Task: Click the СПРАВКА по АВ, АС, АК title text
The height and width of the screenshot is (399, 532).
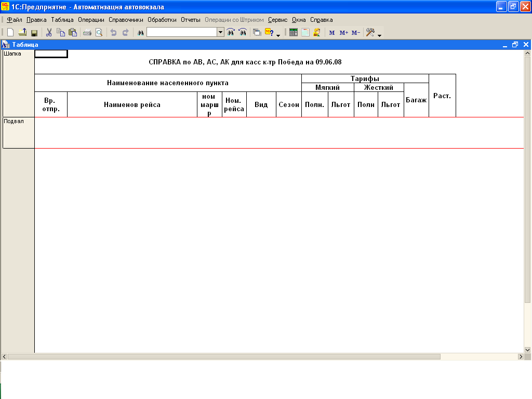Action: 245,62
